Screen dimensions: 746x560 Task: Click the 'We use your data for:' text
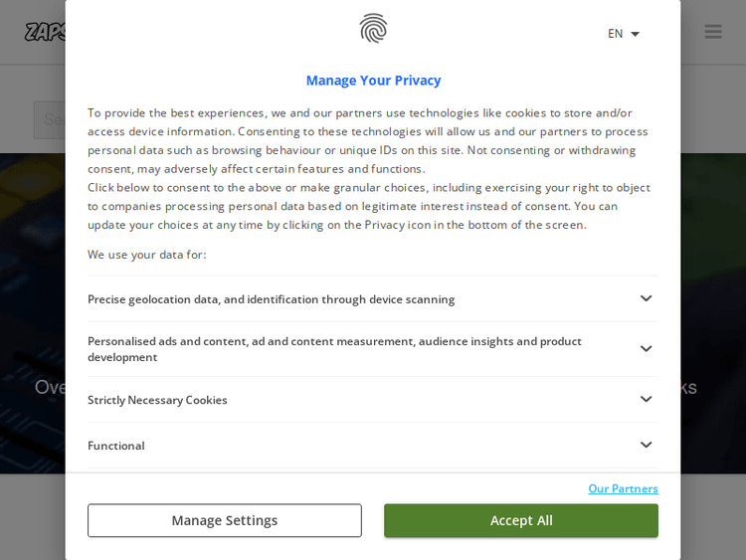tap(147, 255)
